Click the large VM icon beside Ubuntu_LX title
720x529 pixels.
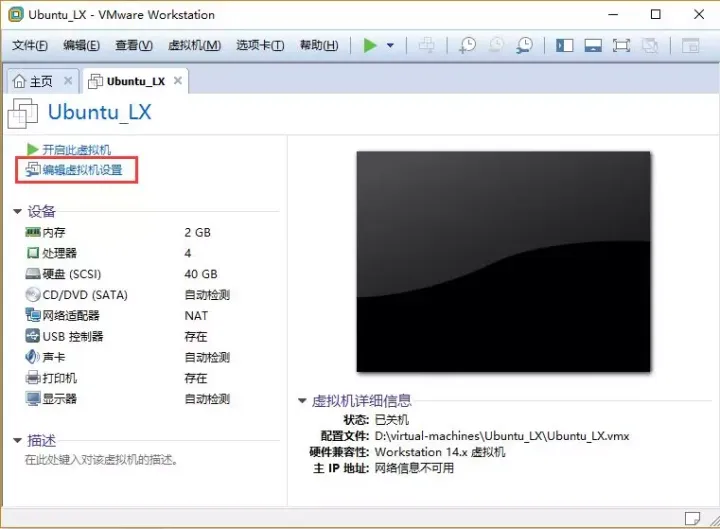tap(23, 113)
